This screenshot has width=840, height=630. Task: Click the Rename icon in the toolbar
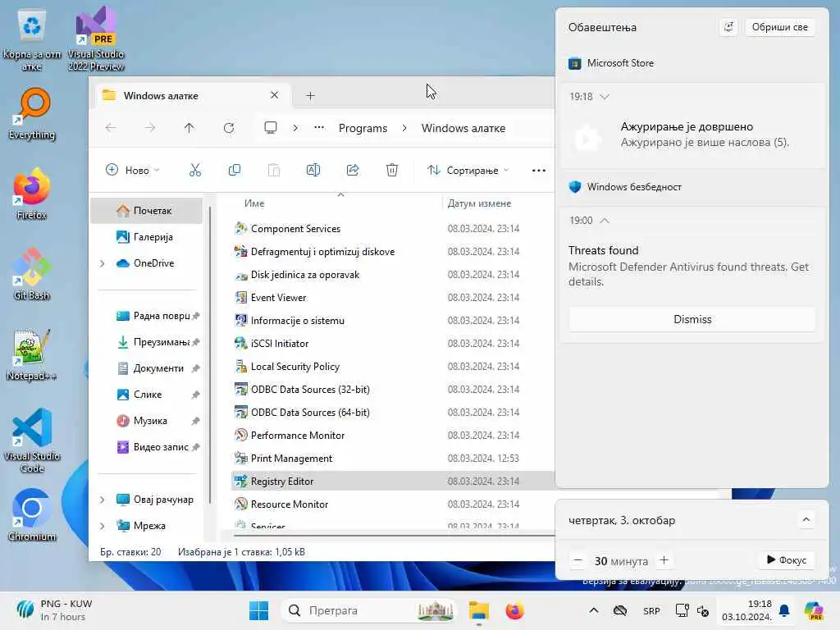[313, 171]
